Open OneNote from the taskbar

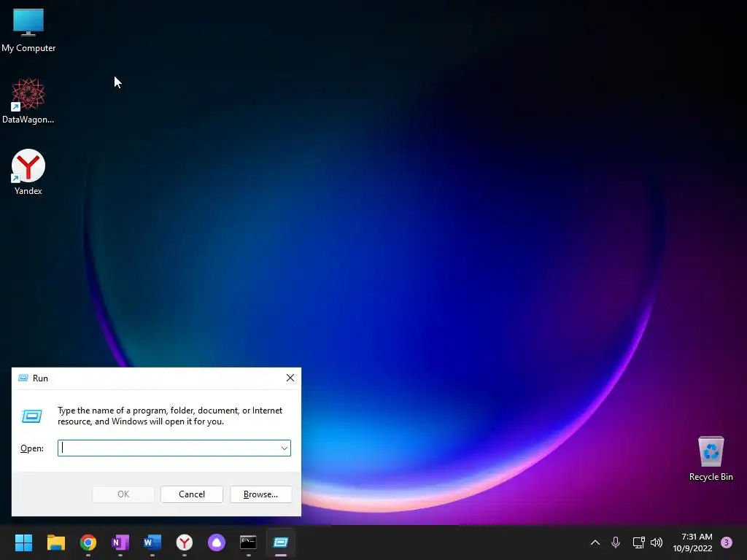click(120, 542)
